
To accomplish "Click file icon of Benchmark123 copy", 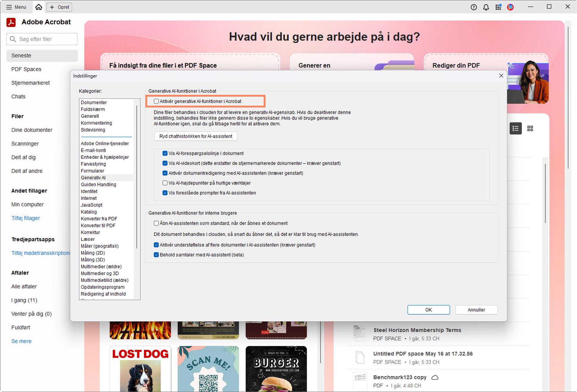I will (360, 381).
